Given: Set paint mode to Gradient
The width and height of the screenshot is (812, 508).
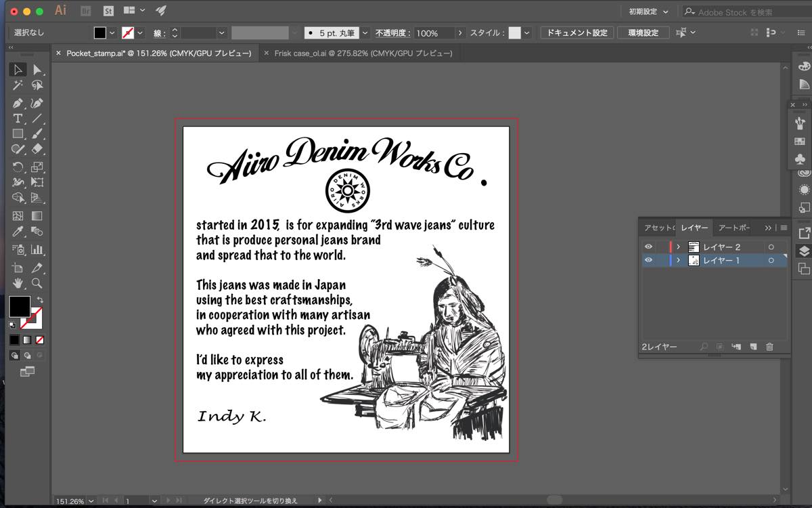Looking at the screenshot, I should click(x=27, y=339).
